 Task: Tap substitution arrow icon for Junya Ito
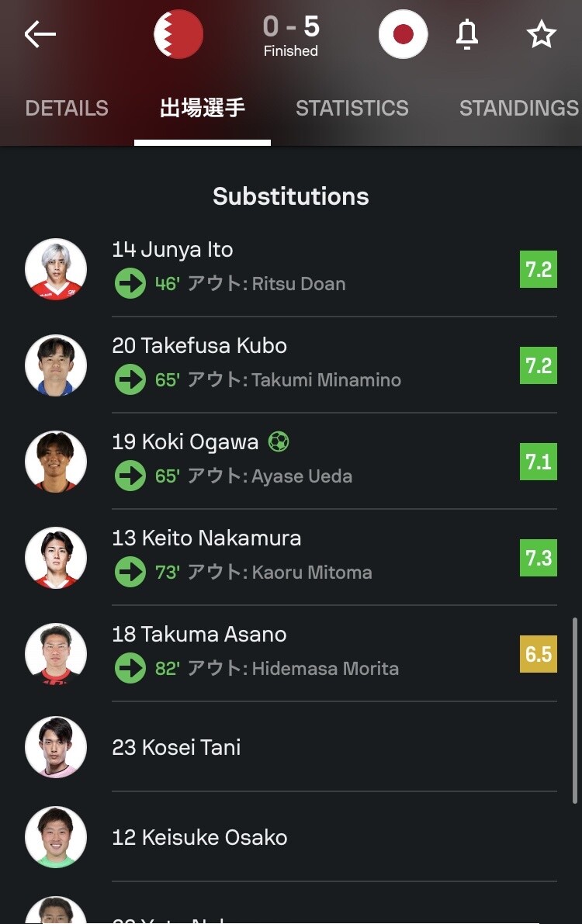click(130, 283)
